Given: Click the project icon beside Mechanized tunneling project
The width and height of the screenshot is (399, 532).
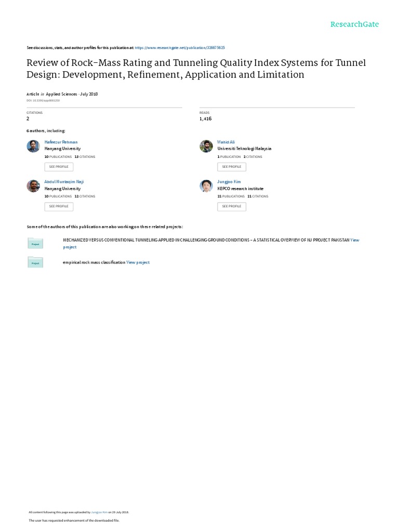Looking at the screenshot, I should point(35,243).
